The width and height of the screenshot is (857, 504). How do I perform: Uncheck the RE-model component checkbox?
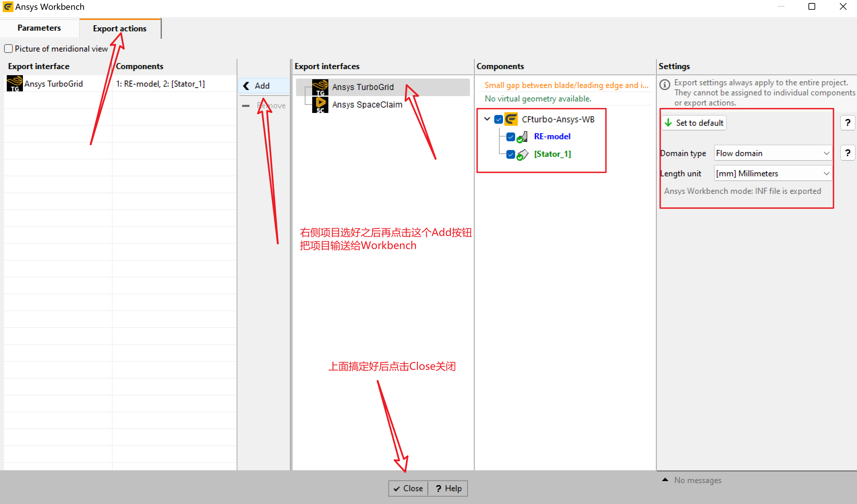pyautogui.click(x=510, y=137)
